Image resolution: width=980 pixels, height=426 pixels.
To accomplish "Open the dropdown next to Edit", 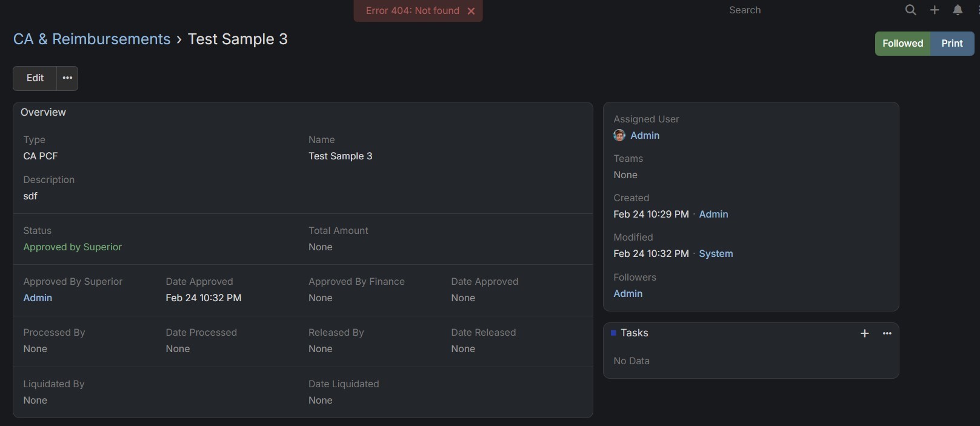I will tap(67, 78).
